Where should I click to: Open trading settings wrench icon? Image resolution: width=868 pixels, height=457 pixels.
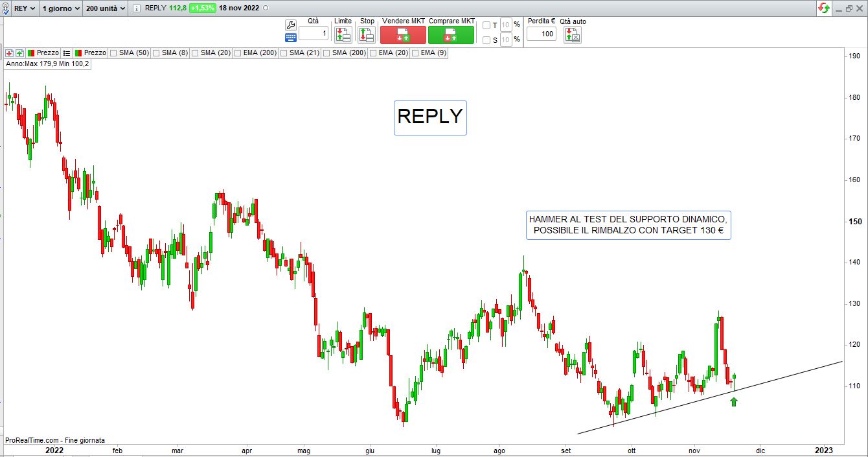pos(291,25)
